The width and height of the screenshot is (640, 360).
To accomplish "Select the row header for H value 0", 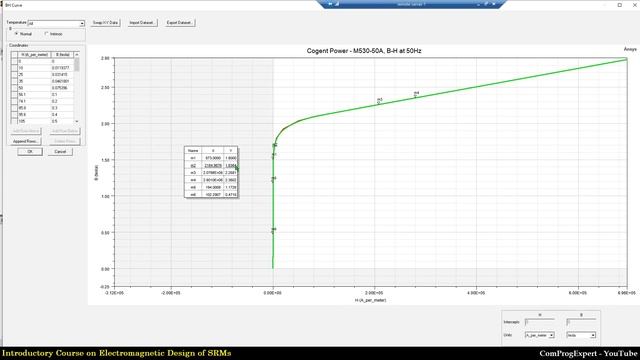I will click(14, 61).
